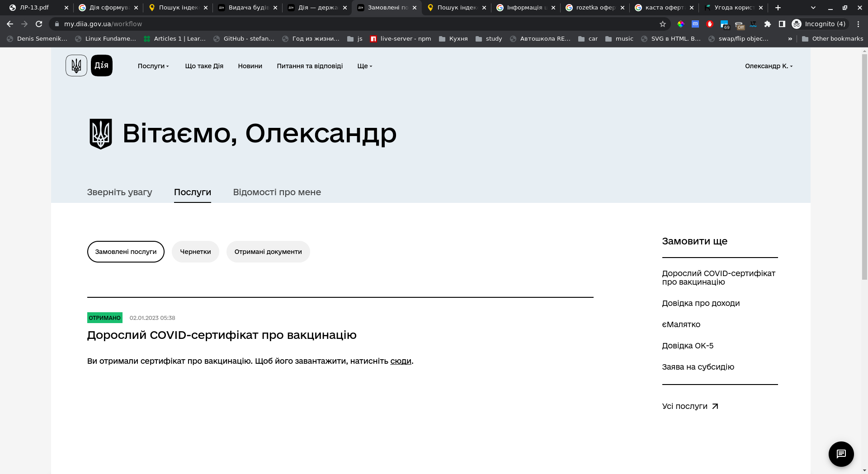Click the сюди link to download certificate

[401, 361]
